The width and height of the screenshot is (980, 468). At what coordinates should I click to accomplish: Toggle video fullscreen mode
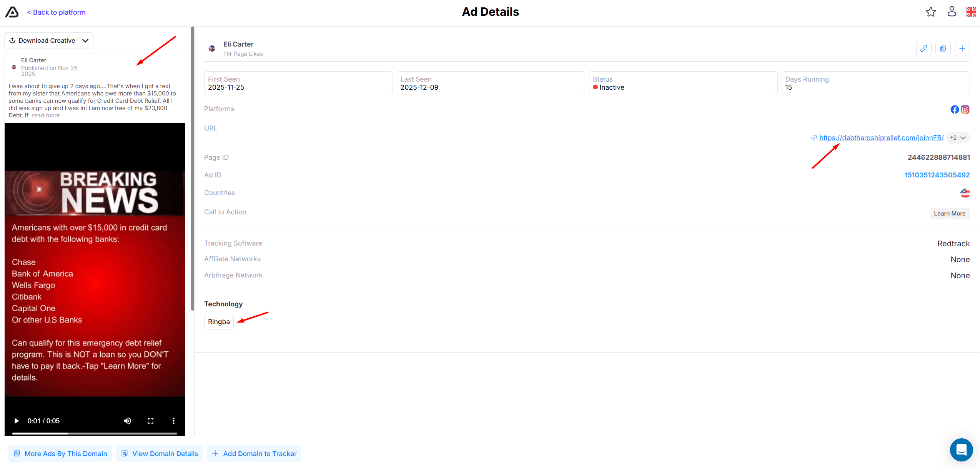pyautogui.click(x=150, y=421)
